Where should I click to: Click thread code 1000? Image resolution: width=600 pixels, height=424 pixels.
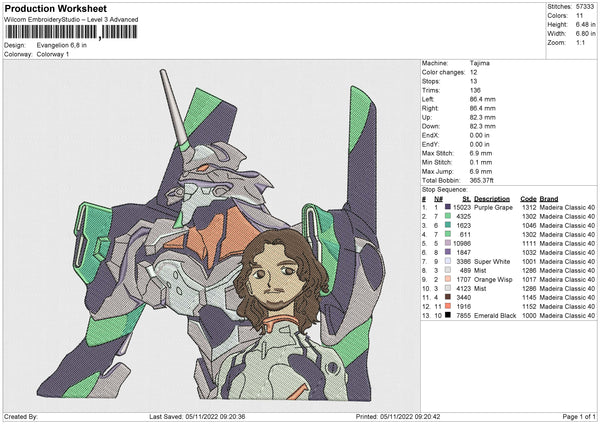coord(529,315)
